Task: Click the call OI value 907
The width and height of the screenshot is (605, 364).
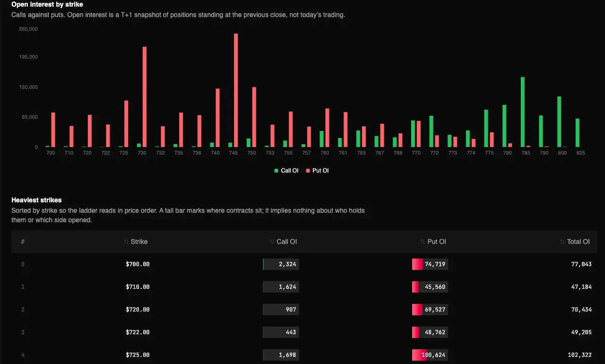Action: [291, 310]
